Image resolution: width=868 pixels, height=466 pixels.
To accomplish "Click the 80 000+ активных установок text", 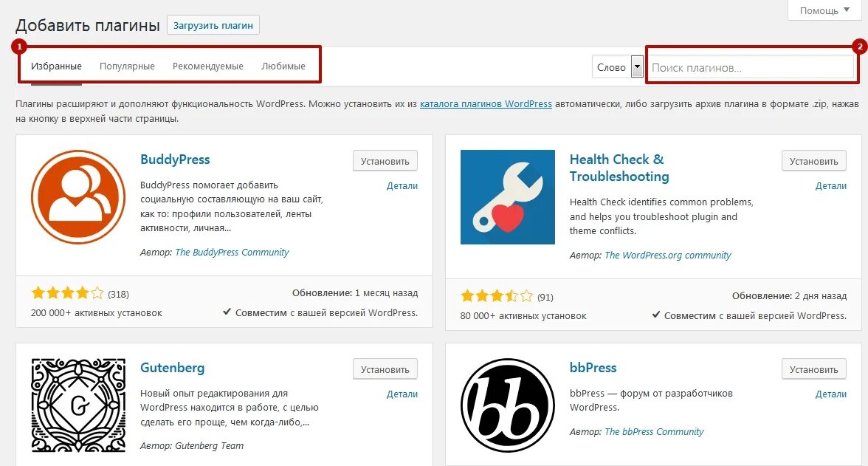I will coord(523,316).
